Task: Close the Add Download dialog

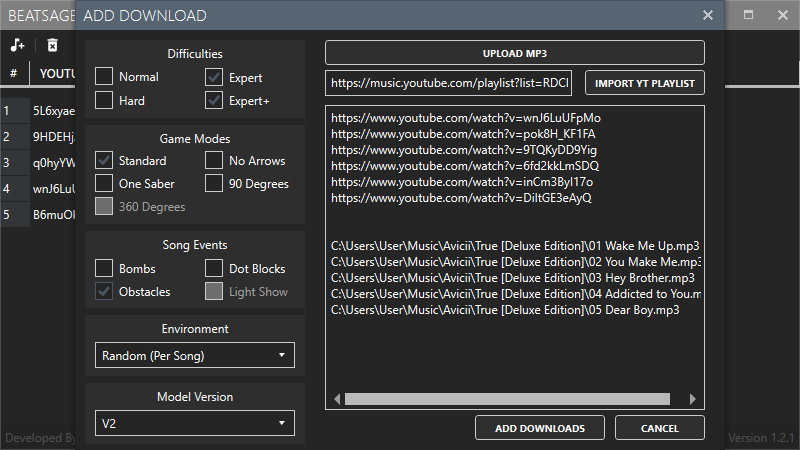Action: pyautogui.click(x=708, y=15)
